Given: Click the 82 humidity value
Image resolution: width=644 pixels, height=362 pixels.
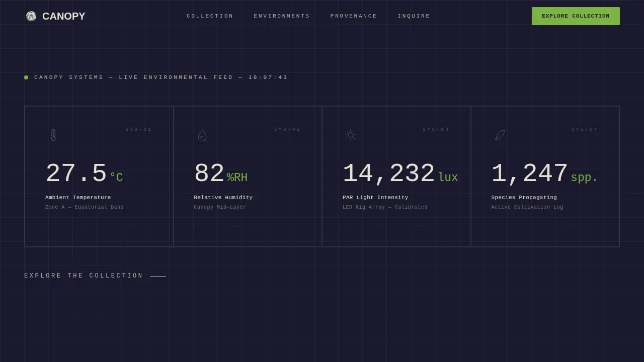Looking at the screenshot, I should 209,174.
